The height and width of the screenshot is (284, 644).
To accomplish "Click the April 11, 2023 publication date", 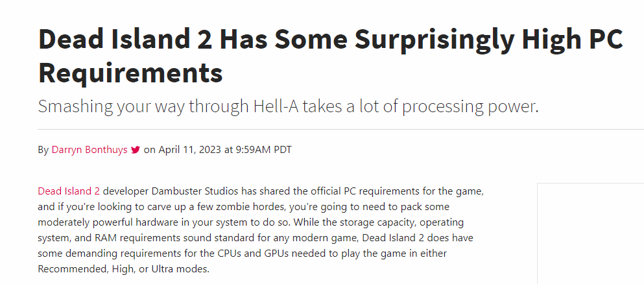I will [x=190, y=150].
